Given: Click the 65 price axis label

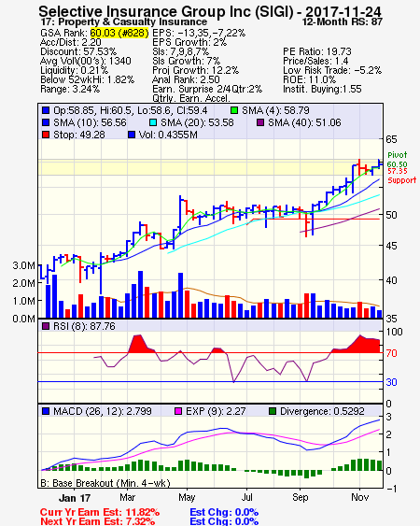Looking at the screenshot, I should pyautogui.click(x=391, y=139).
